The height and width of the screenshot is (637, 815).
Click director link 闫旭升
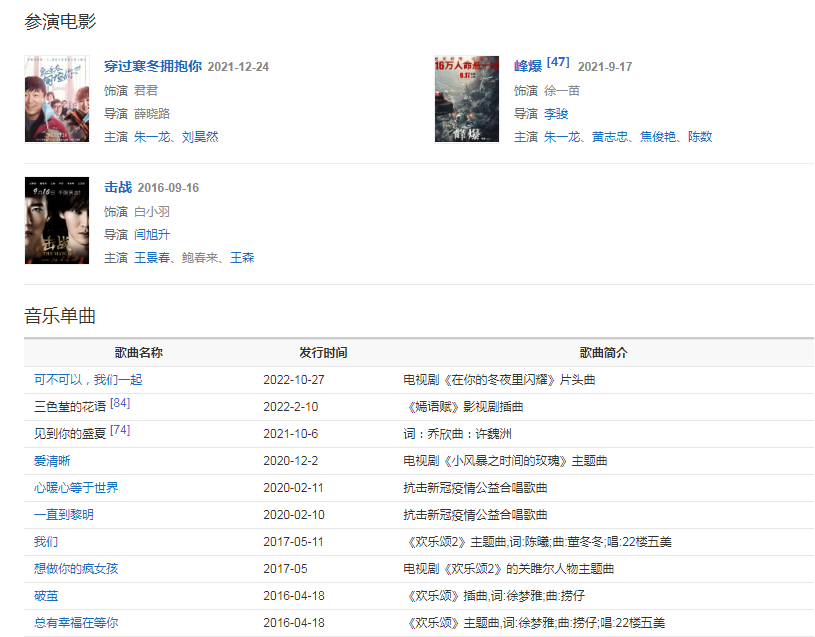(152, 235)
